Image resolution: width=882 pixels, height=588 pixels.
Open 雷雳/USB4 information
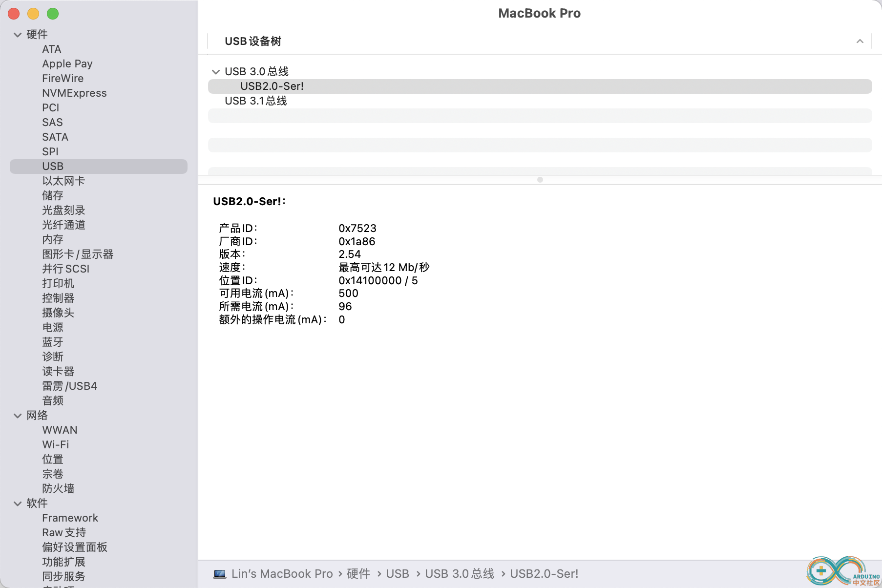click(x=69, y=386)
